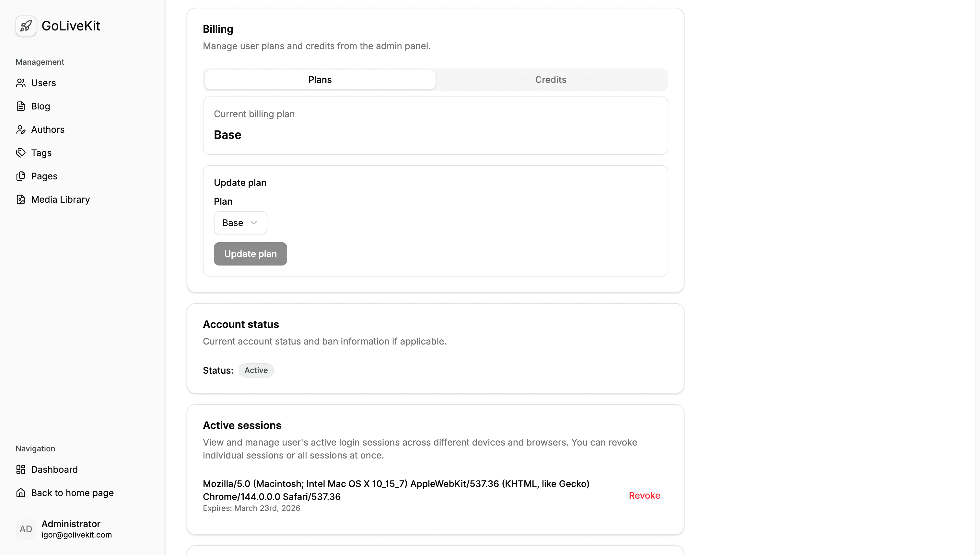Image resolution: width=980 pixels, height=555 pixels.
Task: Click the Active status badge
Action: pos(256,370)
